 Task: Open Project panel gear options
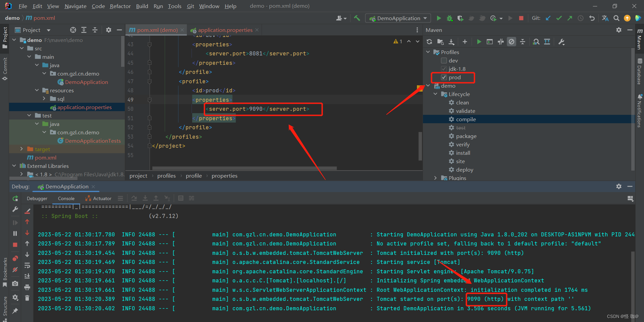(x=108, y=30)
